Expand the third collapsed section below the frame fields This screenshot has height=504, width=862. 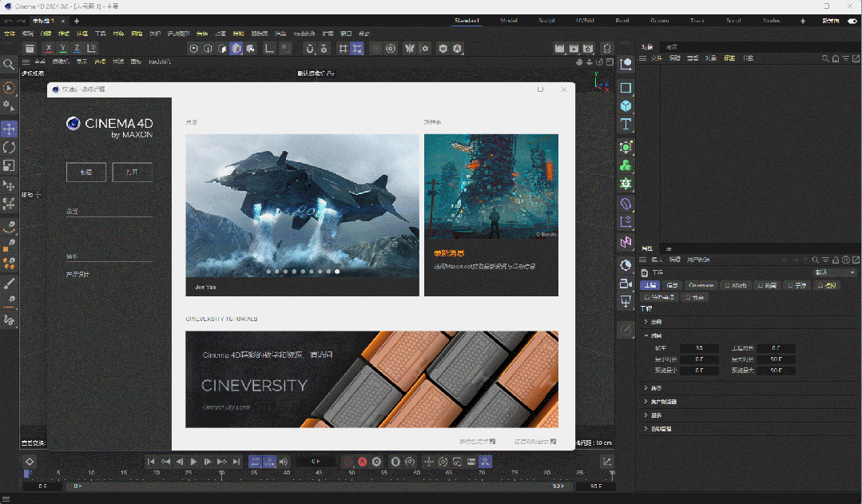click(646, 415)
